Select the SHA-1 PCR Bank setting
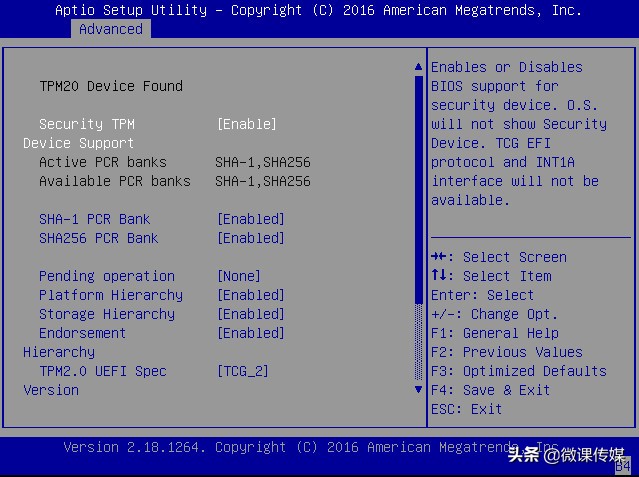The image size is (639, 477). (x=95, y=219)
